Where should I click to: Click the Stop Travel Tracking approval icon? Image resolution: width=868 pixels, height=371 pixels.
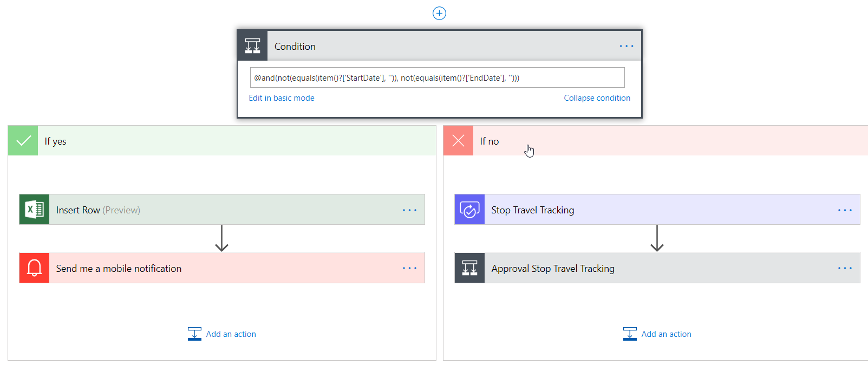click(x=469, y=210)
